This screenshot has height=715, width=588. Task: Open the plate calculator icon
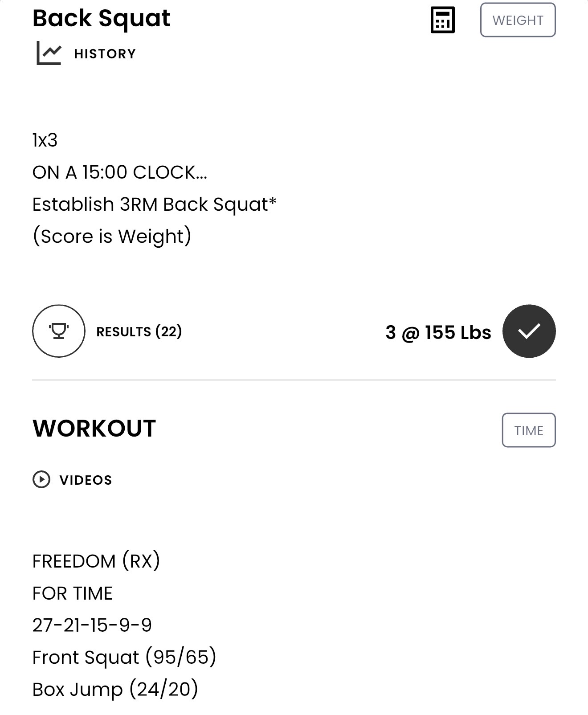(442, 20)
